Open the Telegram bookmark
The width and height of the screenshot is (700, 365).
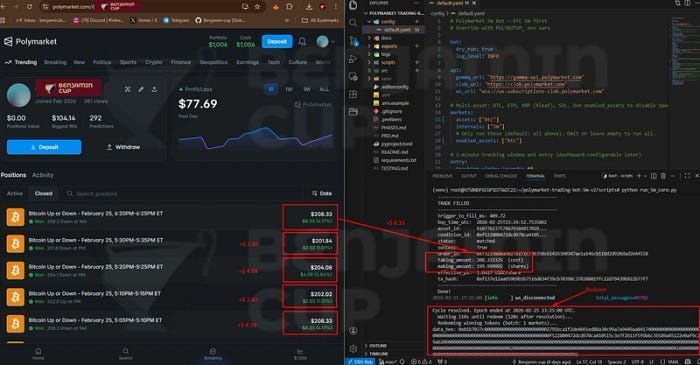click(x=176, y=20)
